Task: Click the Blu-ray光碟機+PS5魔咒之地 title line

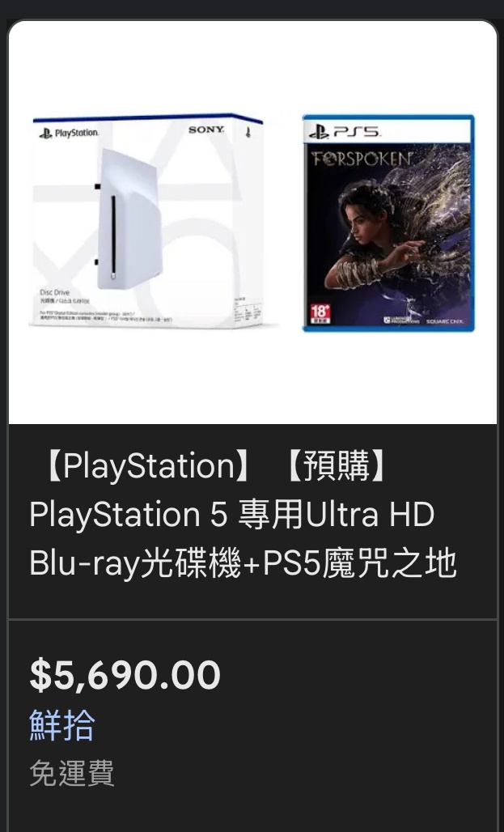Action: tap(243, 563)
